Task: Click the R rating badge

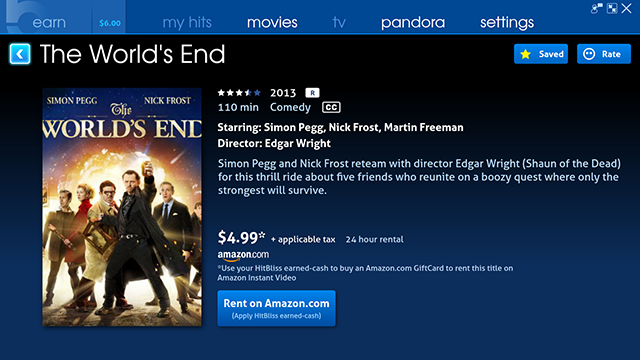Action: point(312,93)
